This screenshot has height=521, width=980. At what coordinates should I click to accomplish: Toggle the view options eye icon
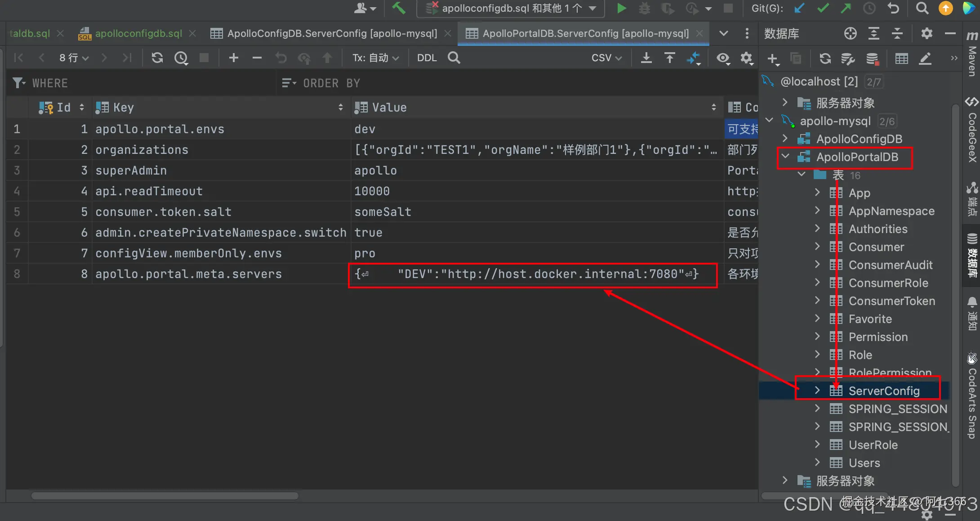pos(723,58)
